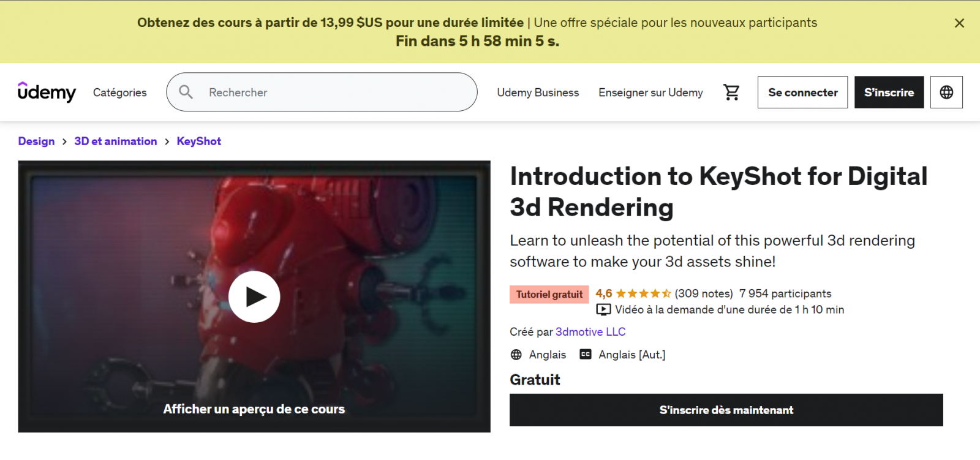980x460 pixels.
Task: Click the globe icon beside Anglais
Action: pos(516,355)
